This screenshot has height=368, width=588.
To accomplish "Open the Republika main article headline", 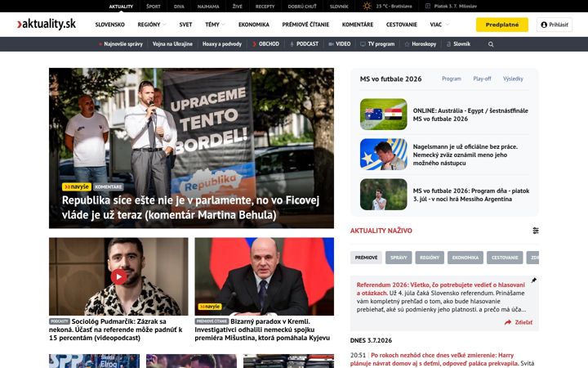I will 190,207.
